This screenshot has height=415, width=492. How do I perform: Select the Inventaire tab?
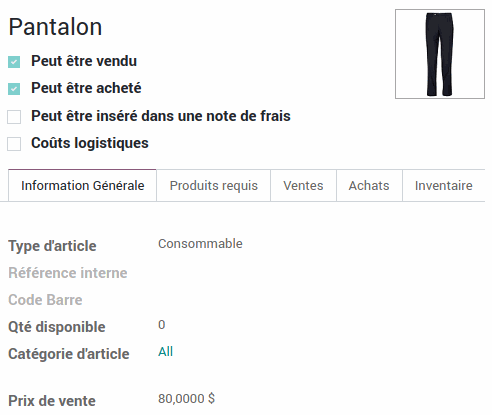point(444,186)
